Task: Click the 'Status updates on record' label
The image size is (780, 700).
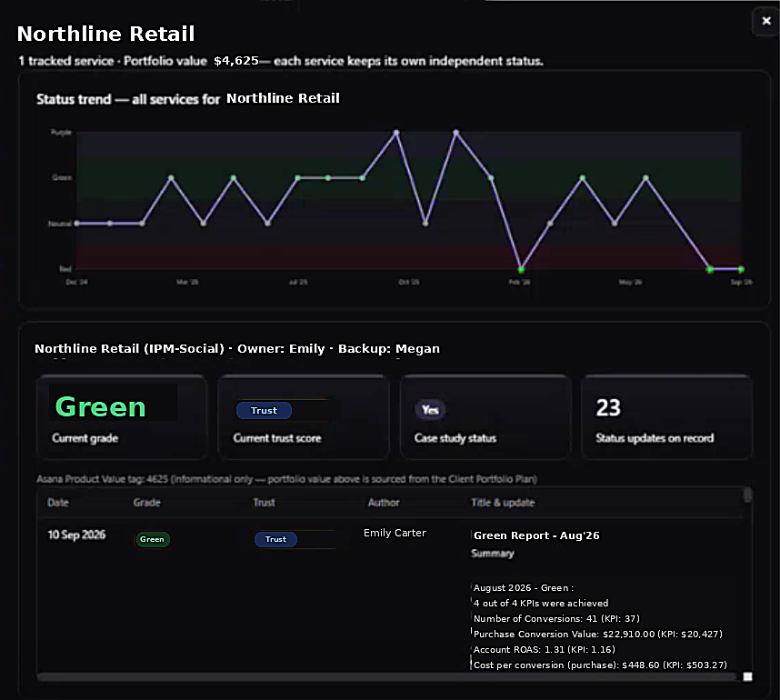Action: [x=655, y=438]
